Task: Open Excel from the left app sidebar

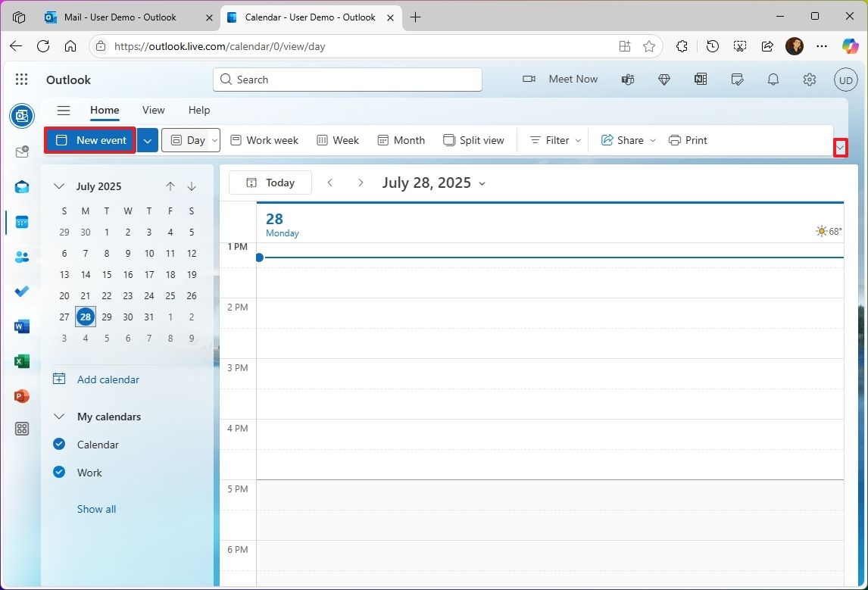Action: click(21, 361)
